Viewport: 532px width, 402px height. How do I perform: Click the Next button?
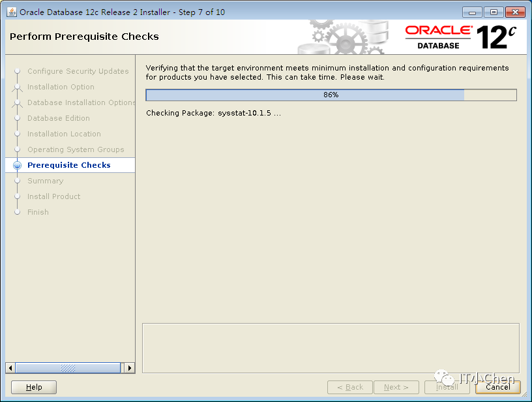[396, 387]
